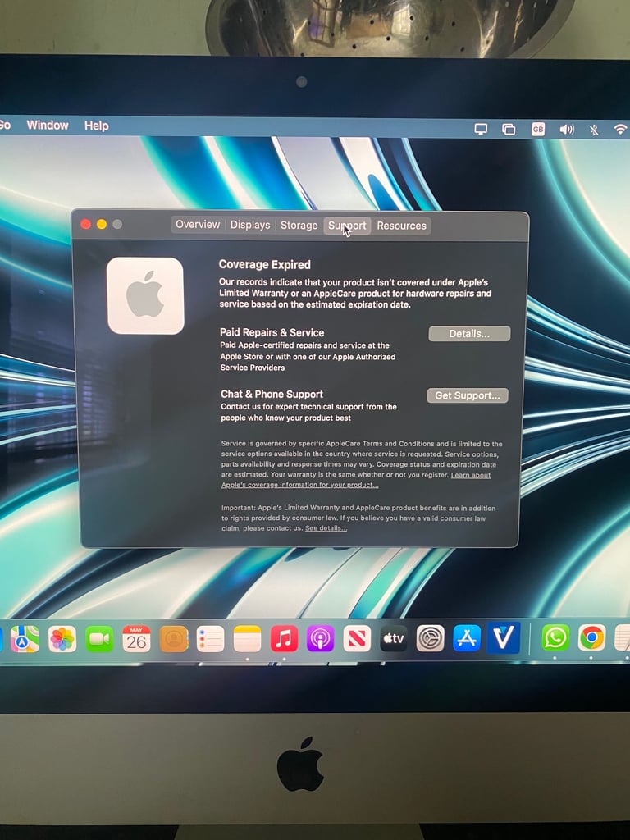Click the Paid Repairs & Service heading

point(272,333)
